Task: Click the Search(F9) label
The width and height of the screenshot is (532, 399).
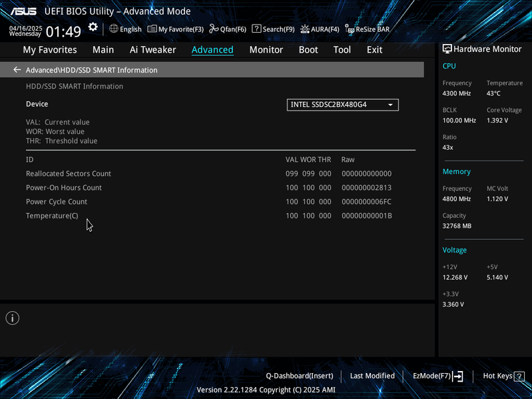Action: point(278,29)
